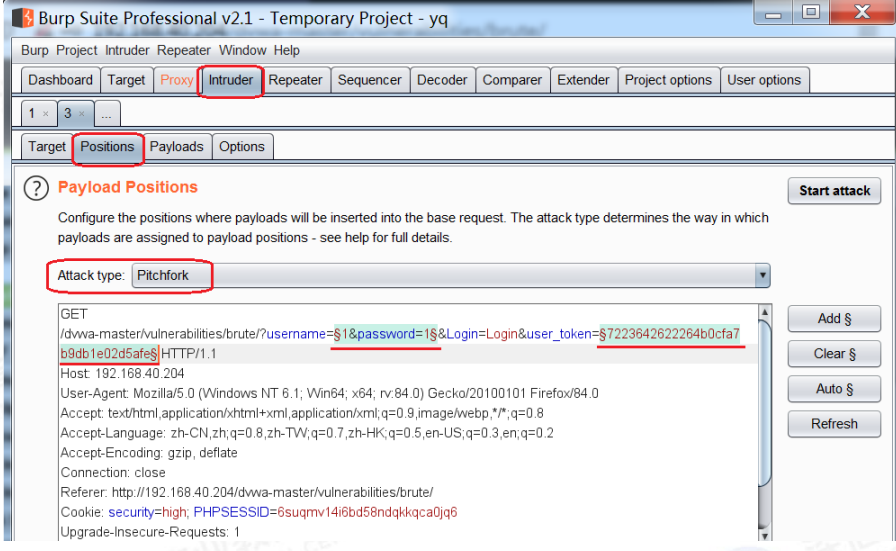
Task: Close Intruder attack tab 3
Action: [x=82, y=114]
